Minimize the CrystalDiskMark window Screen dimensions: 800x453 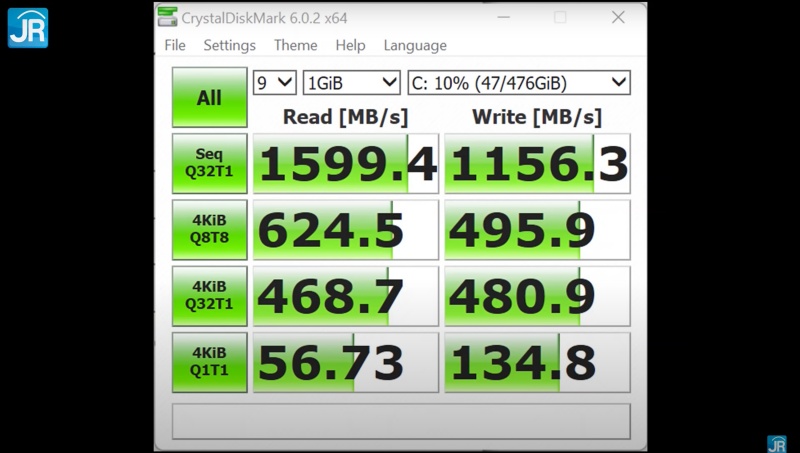coord(504,17)
